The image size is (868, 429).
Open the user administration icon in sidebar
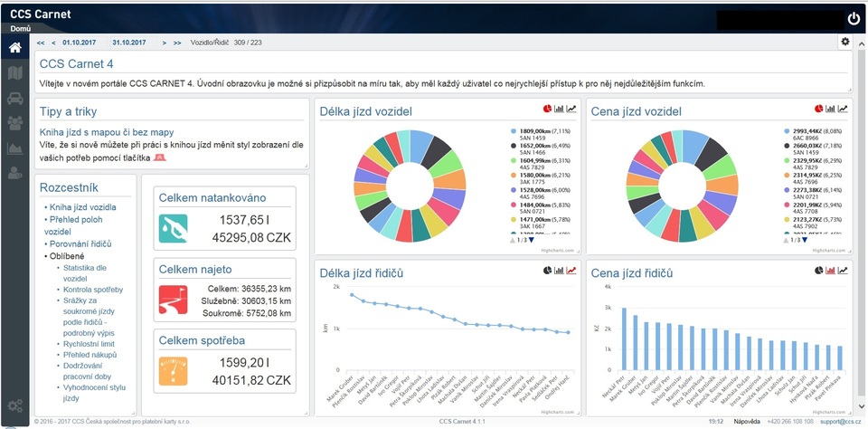coord(15,173)
